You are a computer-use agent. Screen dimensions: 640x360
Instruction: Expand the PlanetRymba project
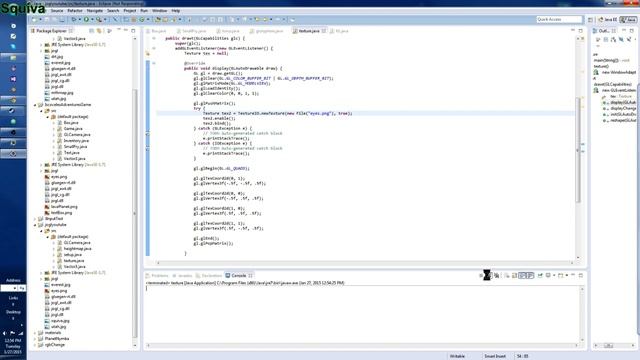tap(35, 339)
